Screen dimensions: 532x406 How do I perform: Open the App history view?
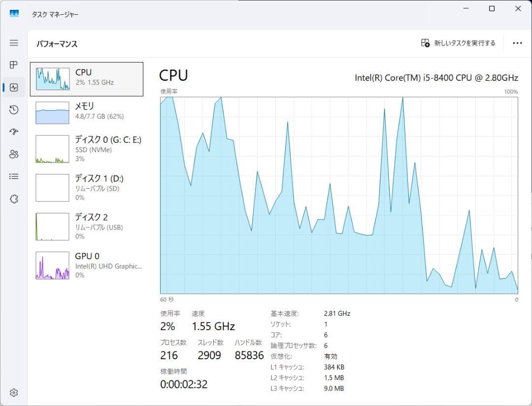[x=13, y=109]
